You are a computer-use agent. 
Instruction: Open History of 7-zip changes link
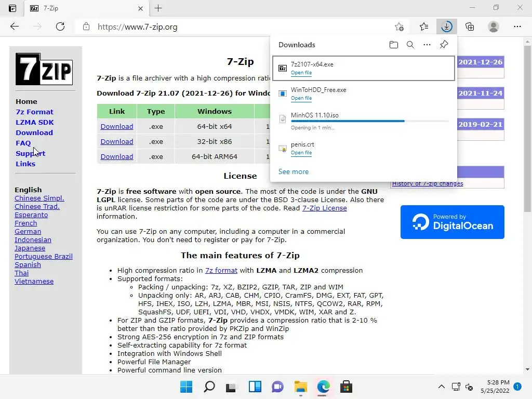(x=428, y=183)
